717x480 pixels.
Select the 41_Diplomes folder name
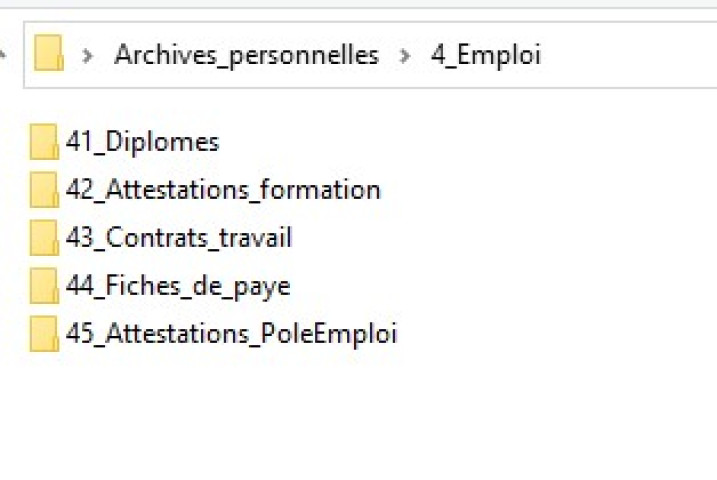tap(142, 142)
